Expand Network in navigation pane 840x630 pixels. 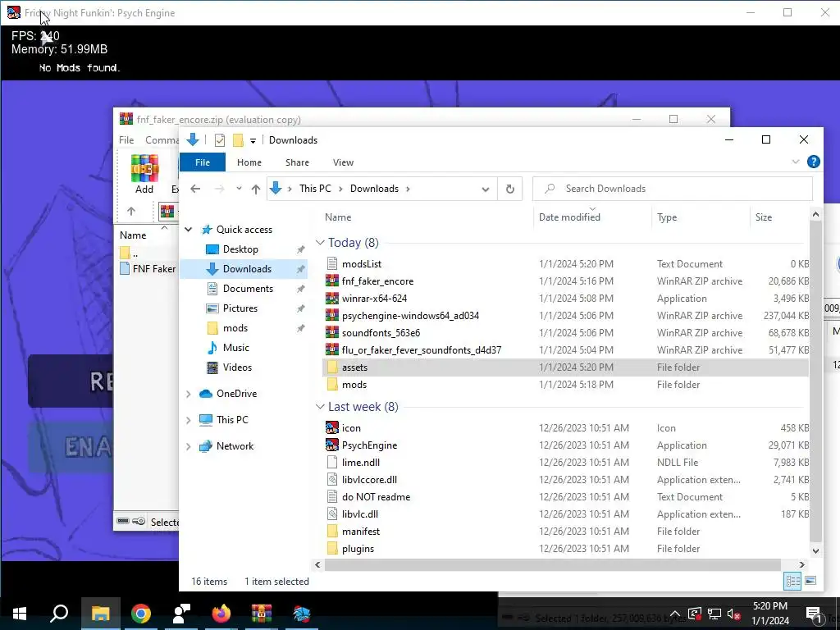pos(188,446)
